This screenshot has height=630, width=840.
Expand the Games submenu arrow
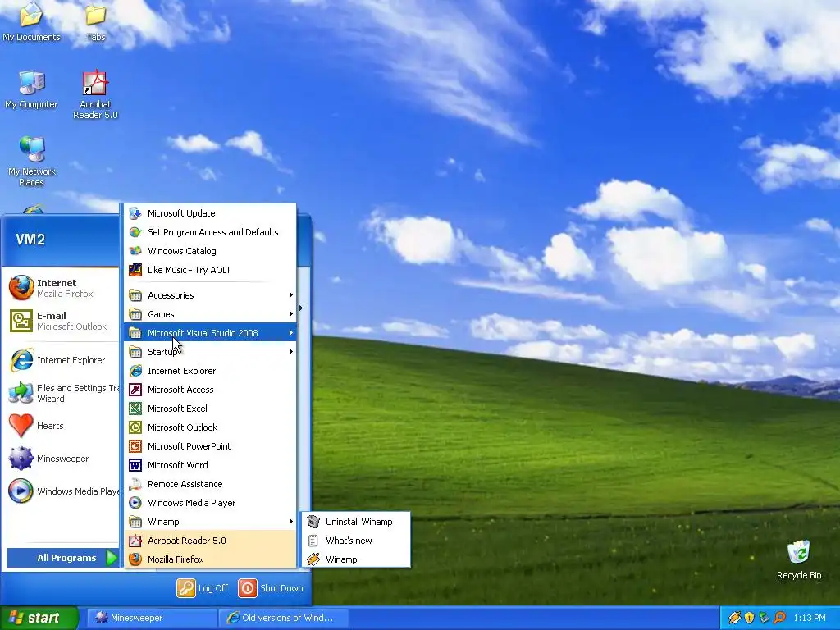click(x=291, y=314)
